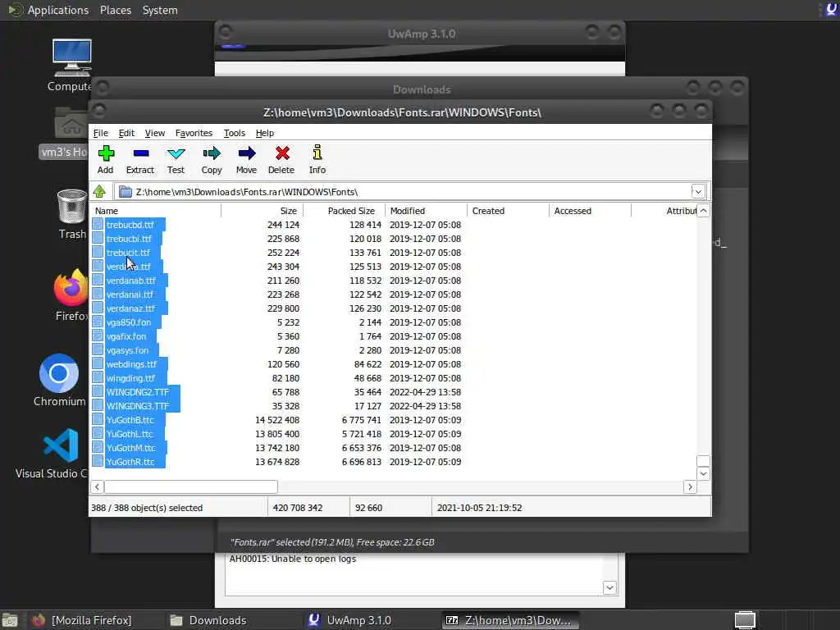Click the file icon of trebucbd.ttf
Viewport: 840px width, 630px height.
(98, 225)
